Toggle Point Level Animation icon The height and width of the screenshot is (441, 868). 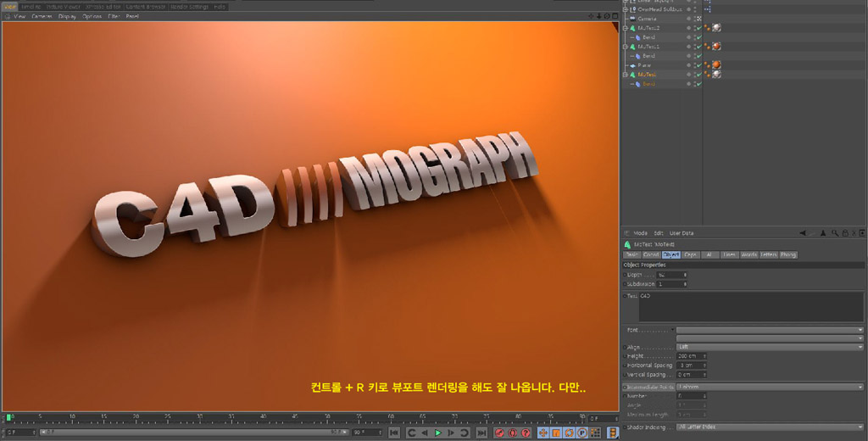click(x=594, y=433)
